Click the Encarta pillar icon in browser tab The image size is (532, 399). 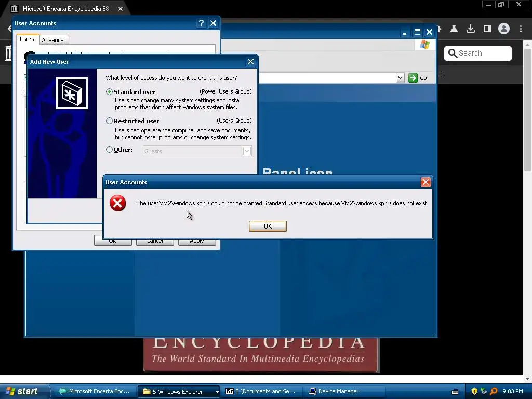pos(14,9)
